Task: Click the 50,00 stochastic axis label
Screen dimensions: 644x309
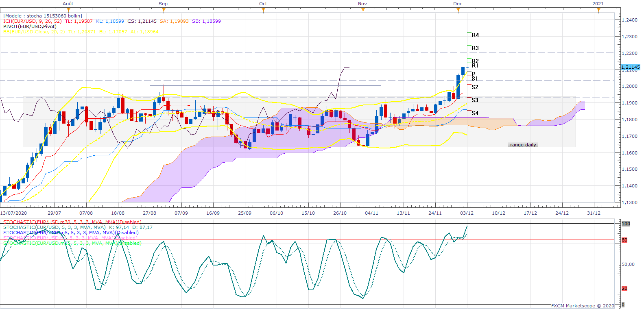Action: (628, 264)
